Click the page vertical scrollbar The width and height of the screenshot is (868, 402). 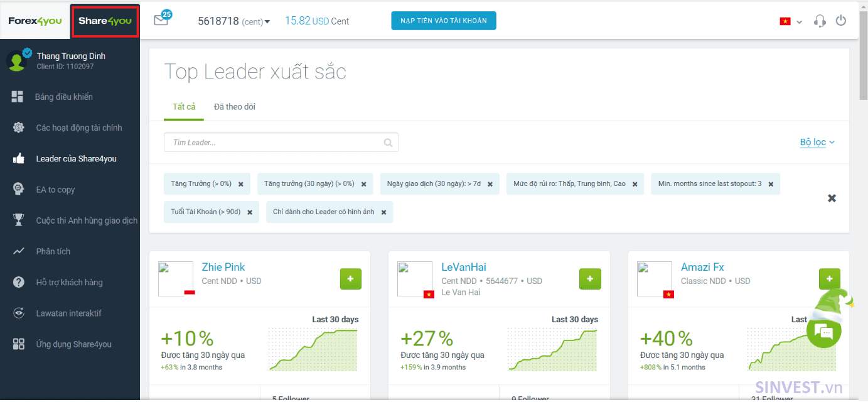[x=864, y=57]
